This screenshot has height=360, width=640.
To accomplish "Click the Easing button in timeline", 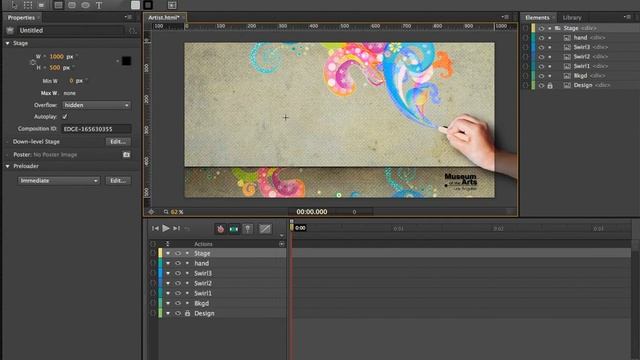I will [265, 229].
